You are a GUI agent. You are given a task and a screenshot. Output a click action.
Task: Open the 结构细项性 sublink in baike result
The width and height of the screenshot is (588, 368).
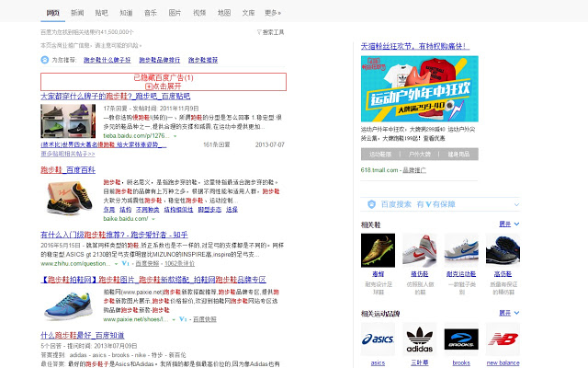pyautogui.click(x=178, y=210)
